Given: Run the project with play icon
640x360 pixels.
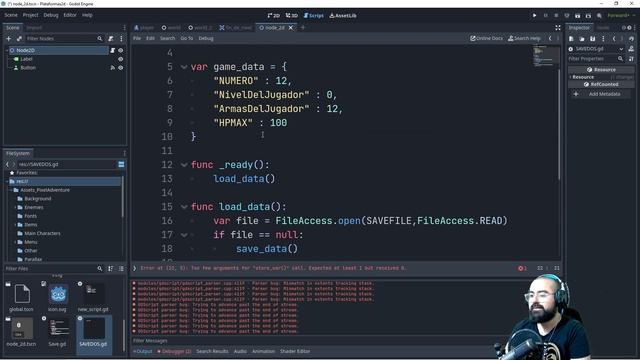Looking at the screenshot, I should 534,16.
